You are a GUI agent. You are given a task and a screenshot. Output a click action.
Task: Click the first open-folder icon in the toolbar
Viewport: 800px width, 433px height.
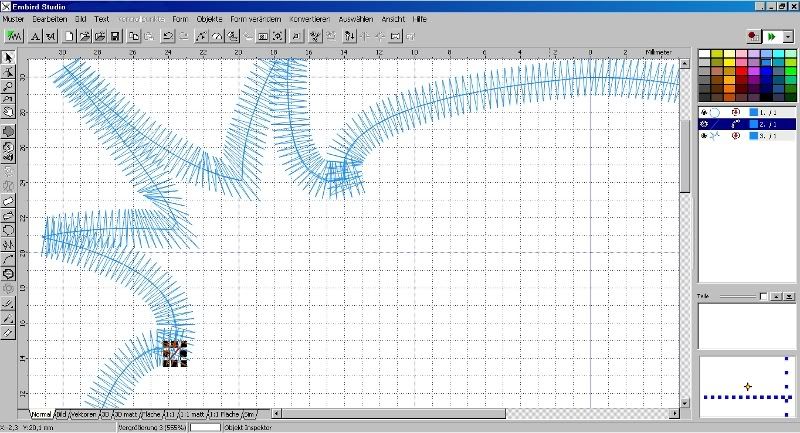click(85, 36)
